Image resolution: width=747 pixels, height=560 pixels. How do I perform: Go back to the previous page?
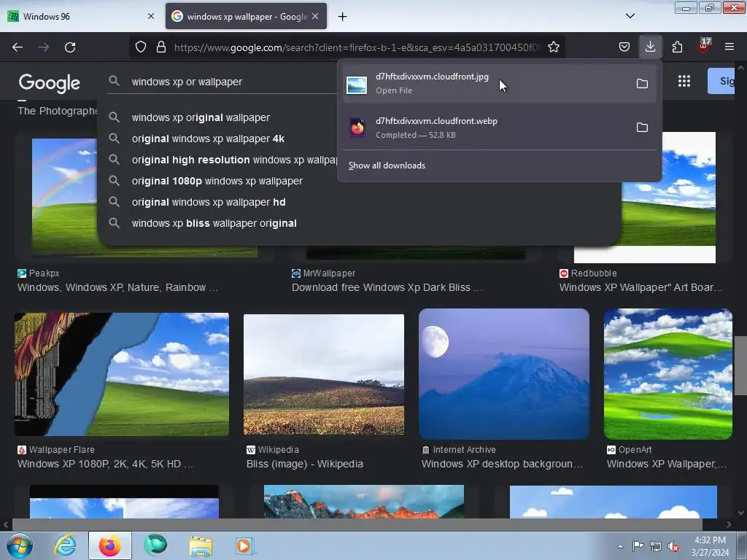tap(18, 47)
